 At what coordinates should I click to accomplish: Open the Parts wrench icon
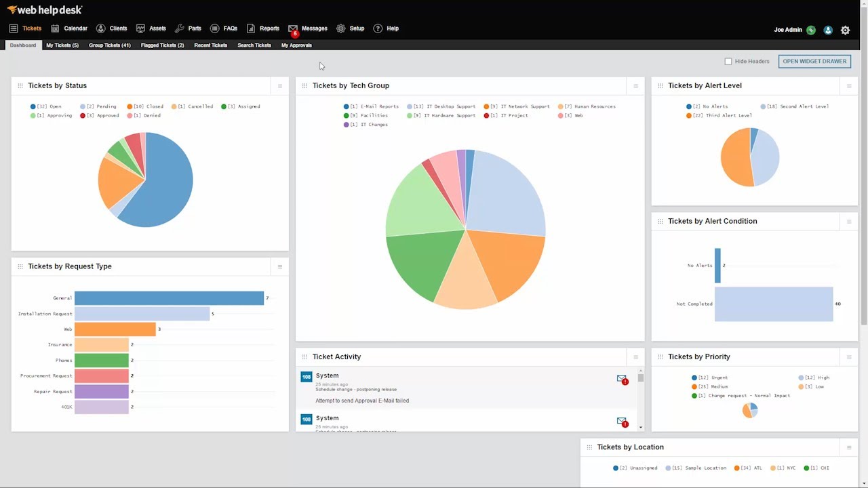180,28
